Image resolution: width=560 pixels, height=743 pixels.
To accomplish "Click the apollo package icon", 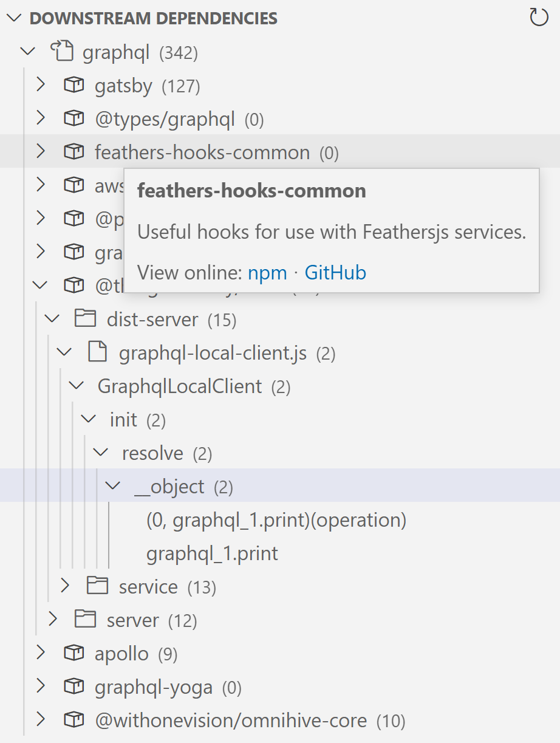I will point(73,653).
